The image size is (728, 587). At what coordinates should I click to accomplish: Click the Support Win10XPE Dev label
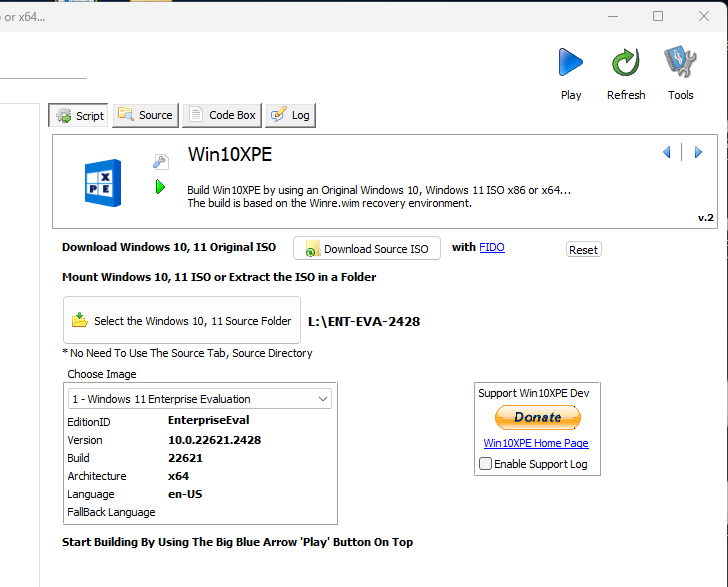[533, 393]
